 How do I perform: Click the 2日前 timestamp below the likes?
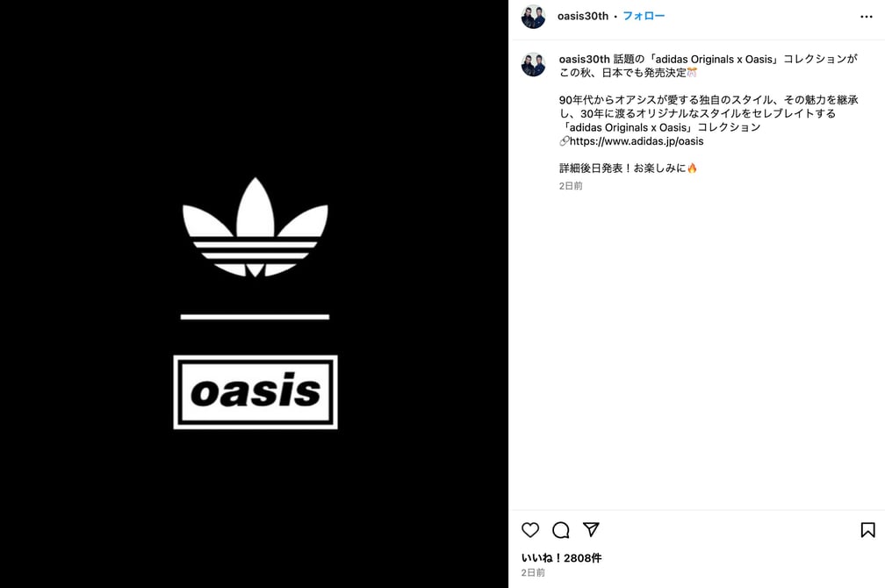tap(533, 572)
